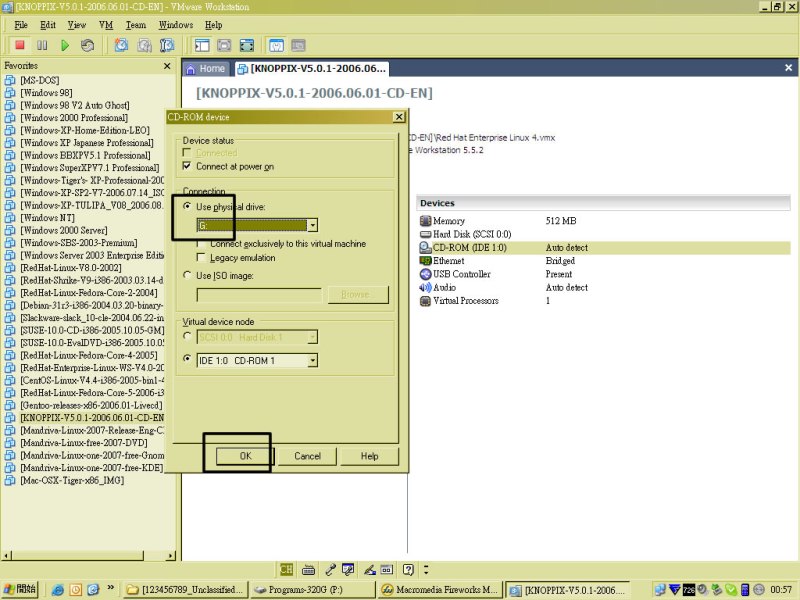Click the Suspend (pause) toolbar icon
This screenshot has width=800, height=600.
click(x=42, y=45)
